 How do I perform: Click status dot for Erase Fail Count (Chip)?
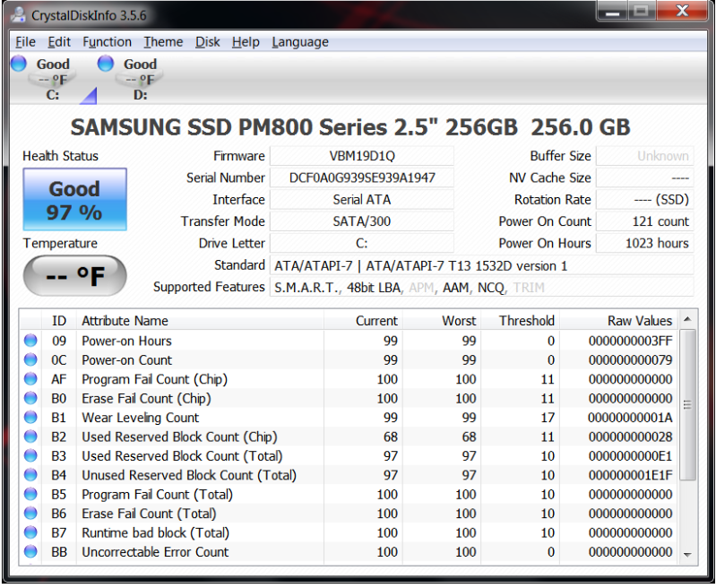pos(30,398)
